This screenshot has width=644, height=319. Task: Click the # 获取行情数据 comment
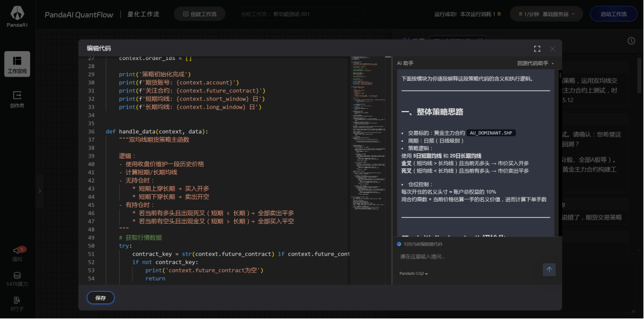140,238
